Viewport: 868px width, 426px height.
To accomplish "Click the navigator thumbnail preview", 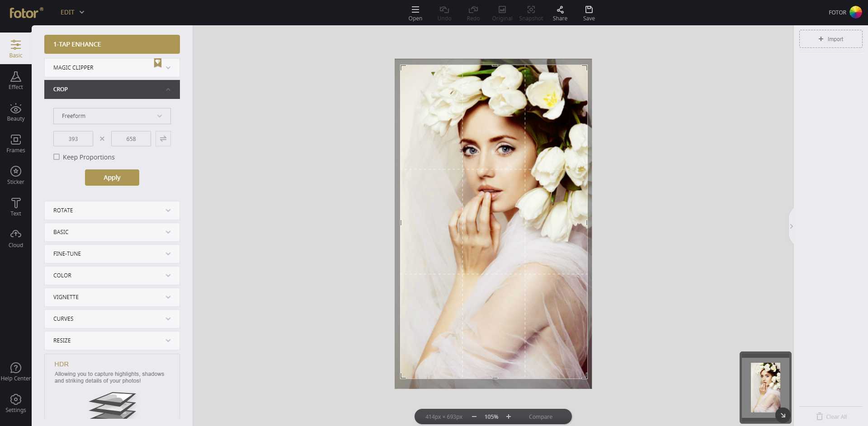I will click(x=765, y=388).
